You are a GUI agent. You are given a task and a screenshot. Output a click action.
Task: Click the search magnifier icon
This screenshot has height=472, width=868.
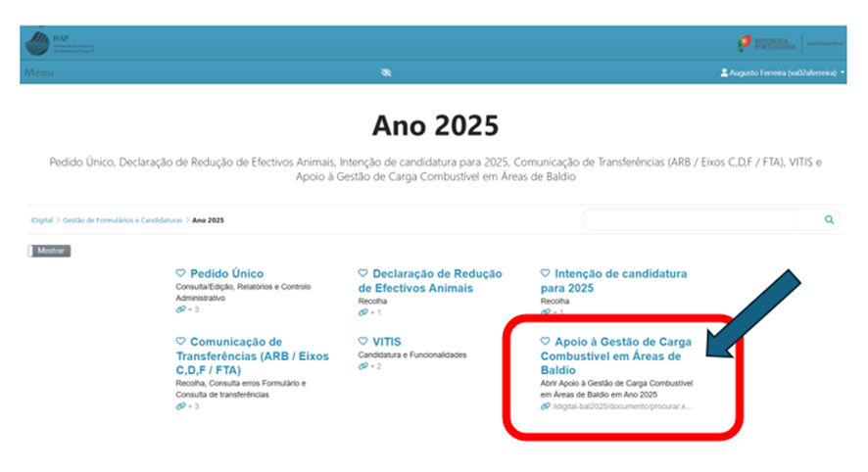[829, 220]
